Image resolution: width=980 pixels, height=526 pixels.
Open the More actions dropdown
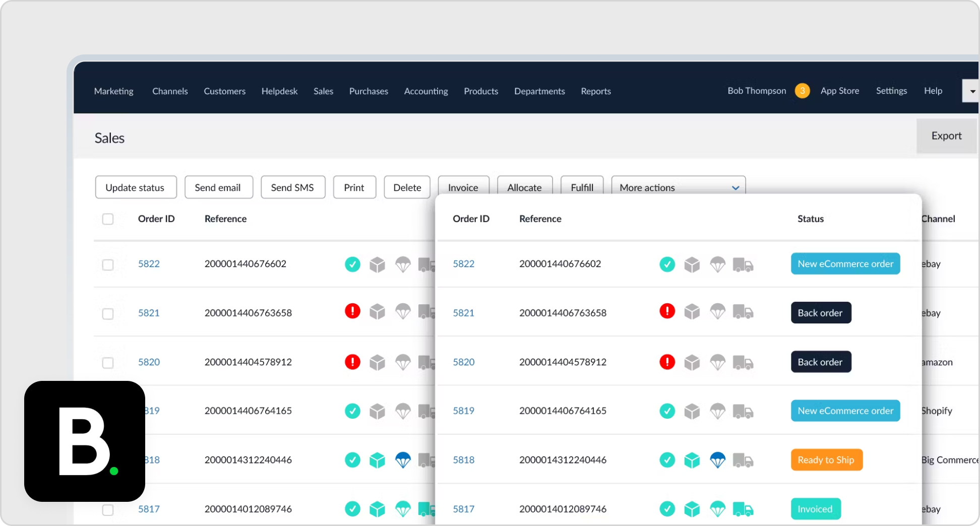tap(678, 187)
